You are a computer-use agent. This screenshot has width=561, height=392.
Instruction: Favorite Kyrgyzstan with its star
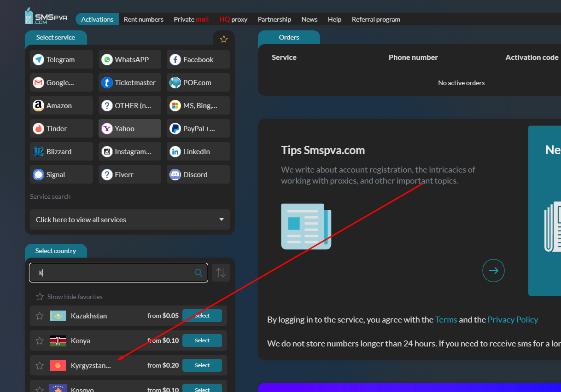coord(40,365)
